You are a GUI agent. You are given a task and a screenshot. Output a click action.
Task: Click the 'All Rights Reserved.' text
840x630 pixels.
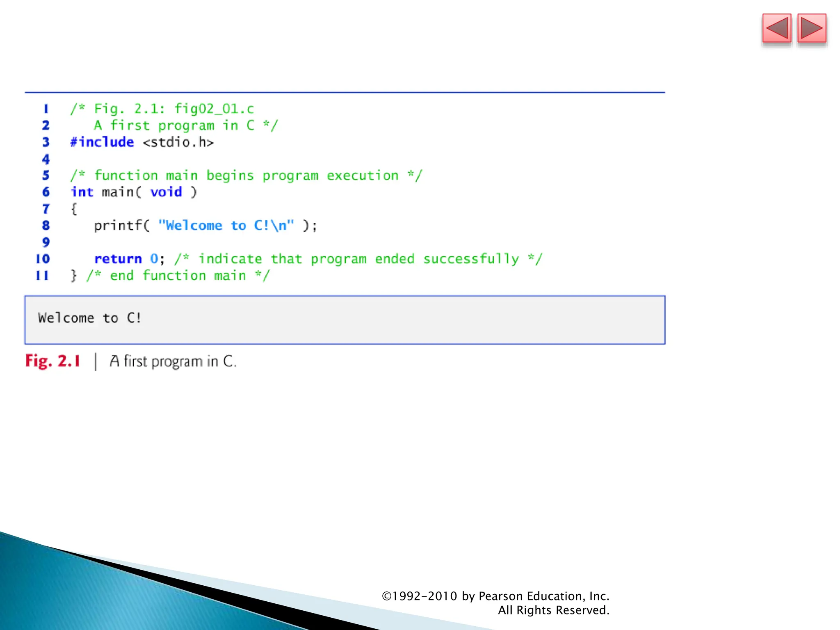click(553, 610)
